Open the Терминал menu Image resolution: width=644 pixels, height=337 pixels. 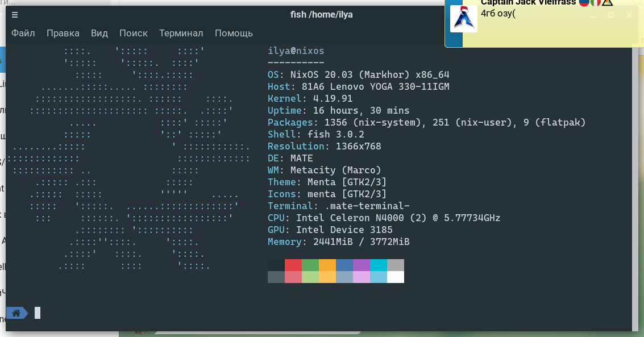pyautogui.click(x=181, y=34)
